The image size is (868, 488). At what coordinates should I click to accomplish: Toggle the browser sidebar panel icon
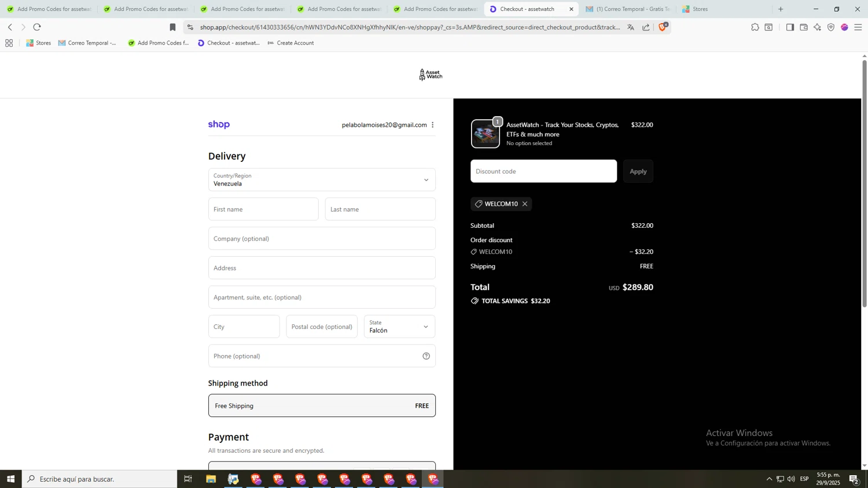pyautogui.click(x=790, y=27)
